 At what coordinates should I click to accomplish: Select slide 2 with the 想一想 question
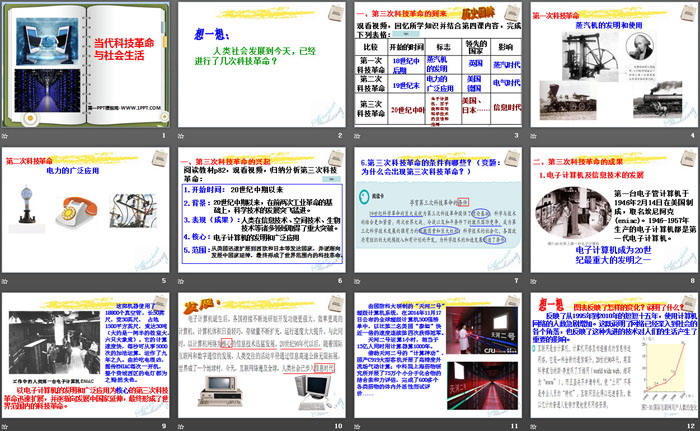click(261, 66)
